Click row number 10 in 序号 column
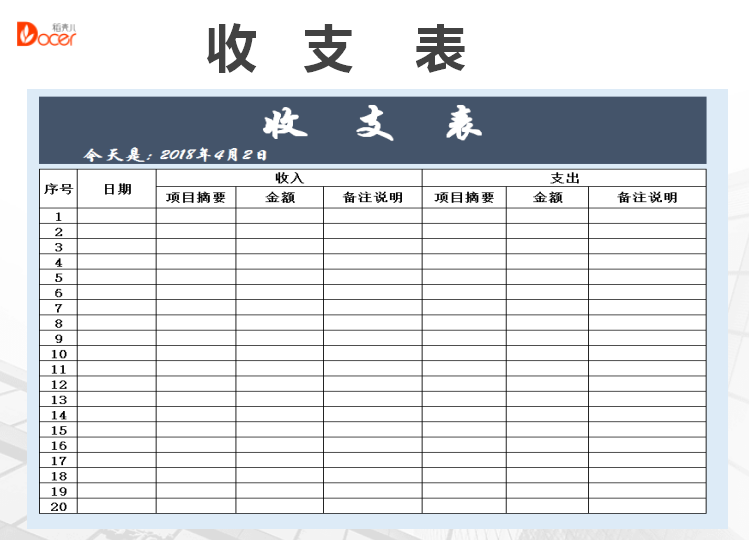749x540 pixels. (58, 354)
